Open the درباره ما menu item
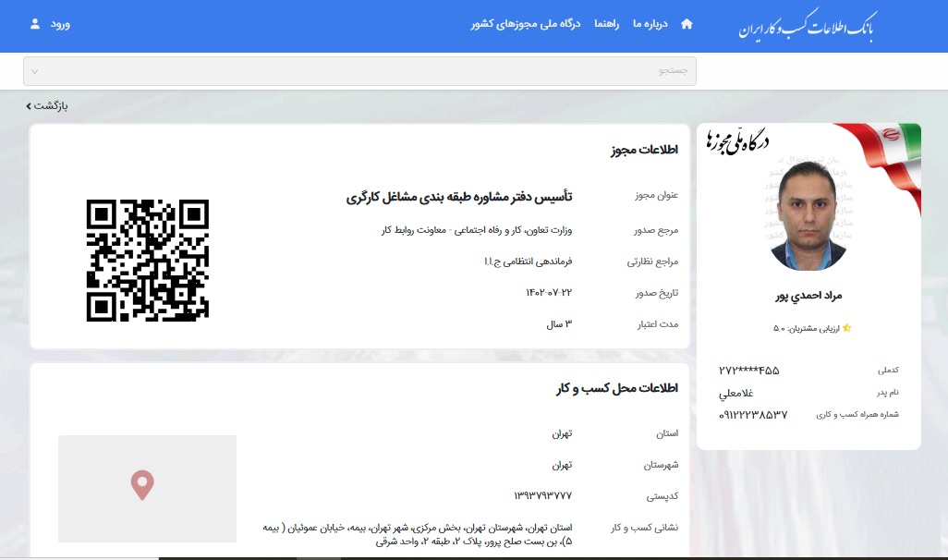Viewport: 948px width, 560px height. pyautogui.click(x=650, y=24)
